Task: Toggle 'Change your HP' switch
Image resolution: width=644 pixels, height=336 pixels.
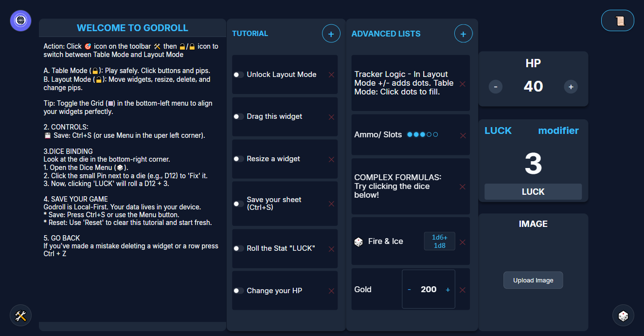Action: [238, 291]
